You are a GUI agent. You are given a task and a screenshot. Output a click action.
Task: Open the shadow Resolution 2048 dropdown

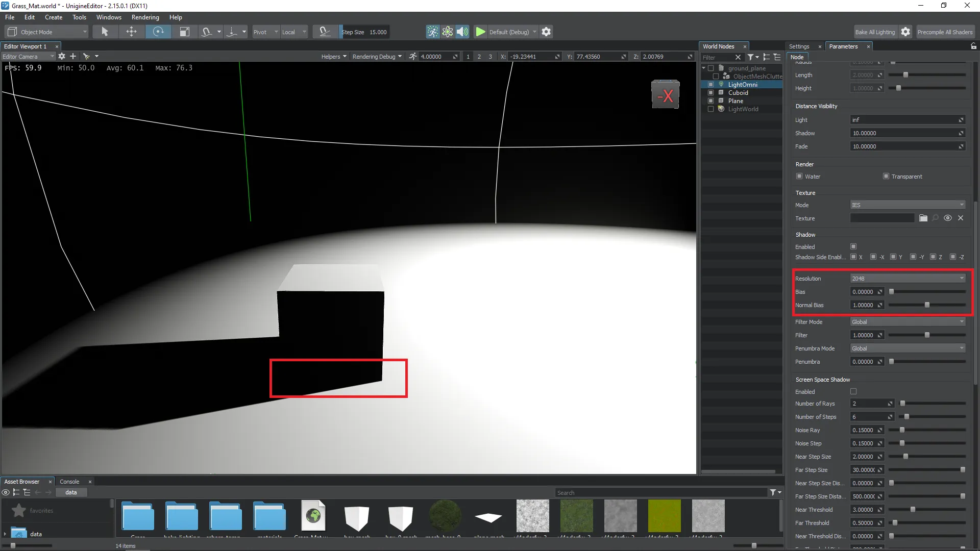click(908, 278)
